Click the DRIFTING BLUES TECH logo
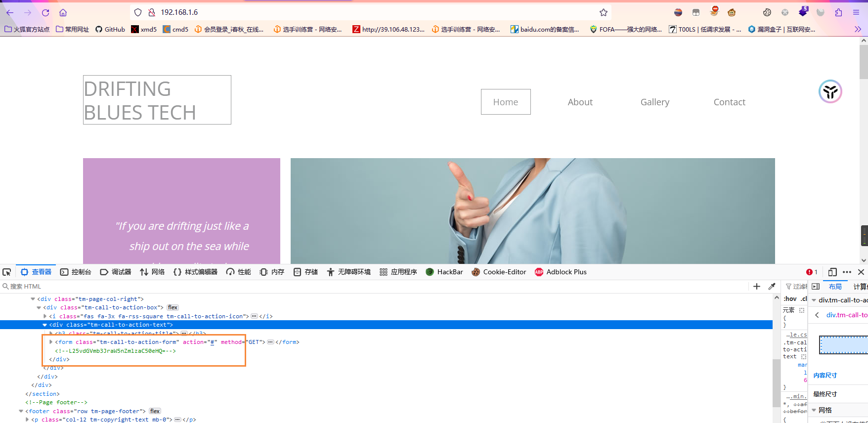Screen dimensions: 868x423 [x=157, y=100]
